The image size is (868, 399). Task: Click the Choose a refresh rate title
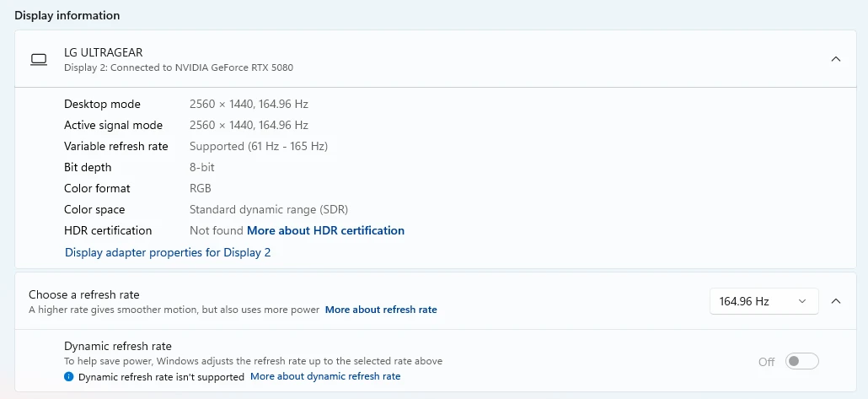point(84,294)
